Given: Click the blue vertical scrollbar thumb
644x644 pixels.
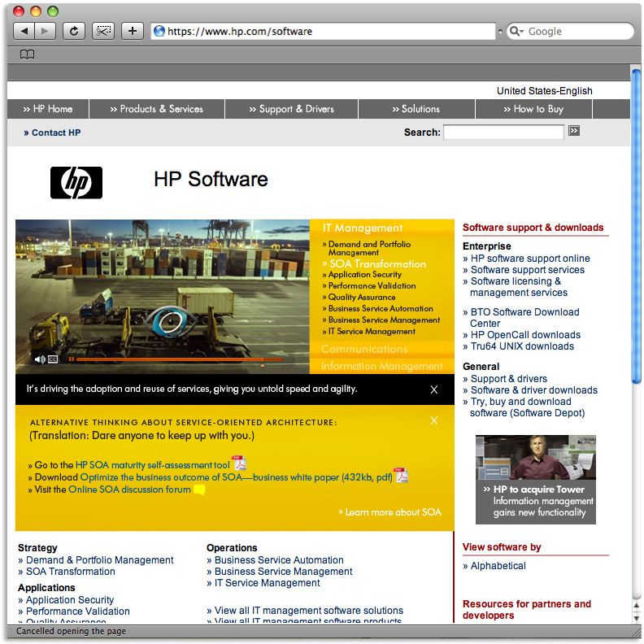Looking at the screenshot, I should tap(636, 227).
